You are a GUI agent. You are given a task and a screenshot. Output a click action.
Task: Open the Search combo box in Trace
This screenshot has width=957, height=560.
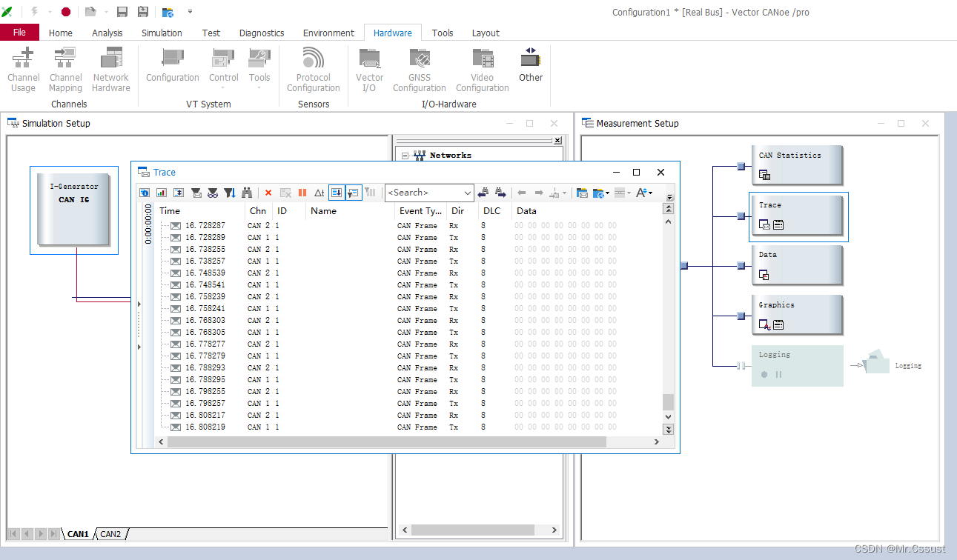[x=429, y=193]
